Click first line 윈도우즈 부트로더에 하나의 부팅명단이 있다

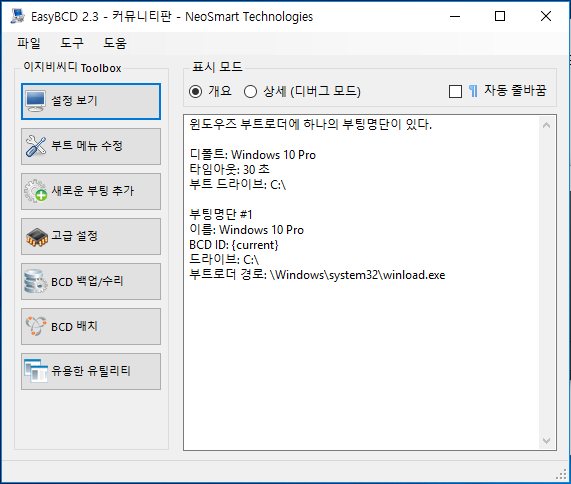click(x=310, y=125)
